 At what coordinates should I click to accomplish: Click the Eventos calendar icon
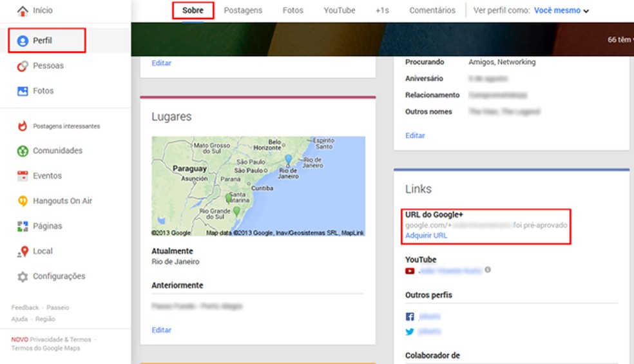point(23,176)
